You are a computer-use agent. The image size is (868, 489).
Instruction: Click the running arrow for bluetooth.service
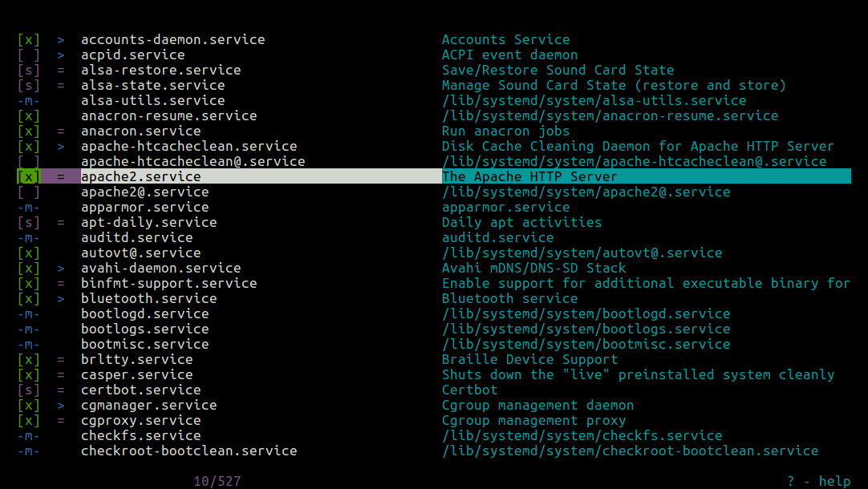(61, 298)
